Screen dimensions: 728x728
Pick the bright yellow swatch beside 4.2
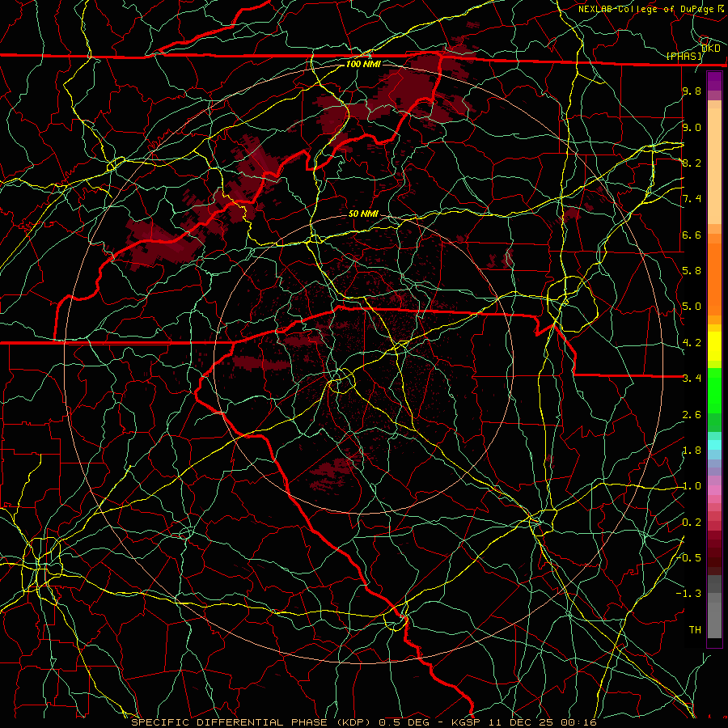[x=714, y=346]
